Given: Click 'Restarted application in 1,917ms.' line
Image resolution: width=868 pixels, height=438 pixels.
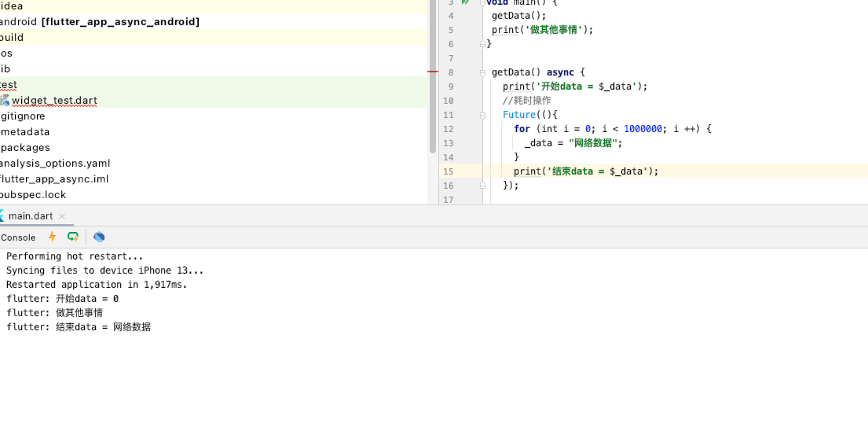Looking at the screenshot, I should (97, 285).
